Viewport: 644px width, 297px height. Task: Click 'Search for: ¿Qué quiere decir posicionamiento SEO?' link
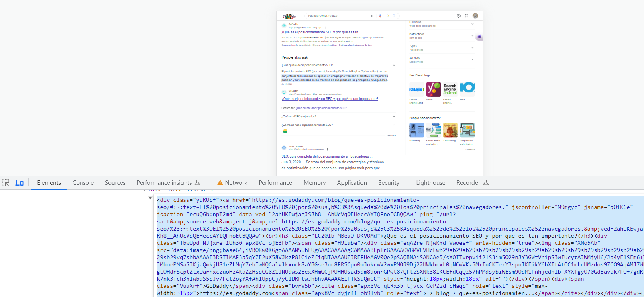tap(321, 108)
